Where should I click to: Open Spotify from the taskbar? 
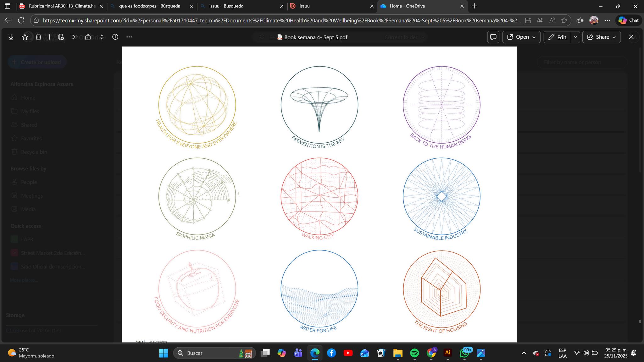414,353
